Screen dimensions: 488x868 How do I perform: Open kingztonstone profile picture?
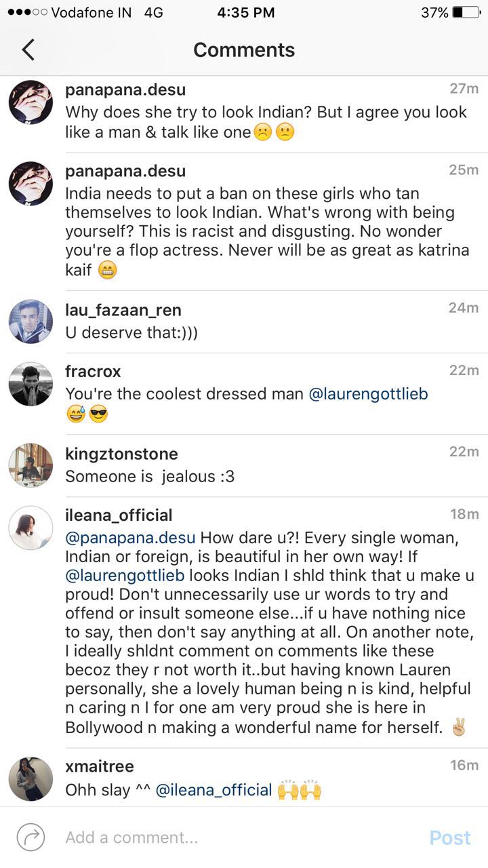tap(30, 465)
